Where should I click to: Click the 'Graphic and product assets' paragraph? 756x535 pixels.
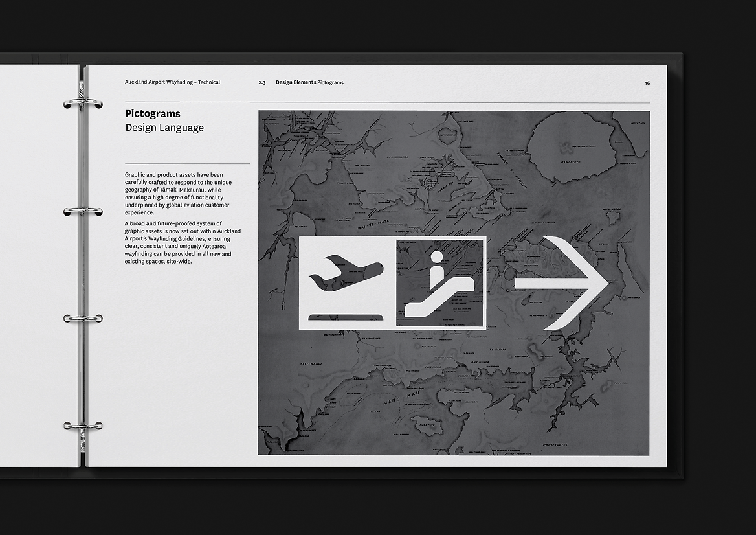pyautogui.click(x=178, y=194)
